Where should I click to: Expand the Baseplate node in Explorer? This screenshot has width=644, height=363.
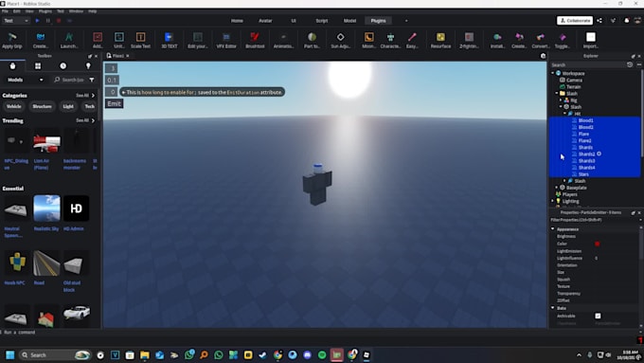pyautogui.click(x=557, y=188)
